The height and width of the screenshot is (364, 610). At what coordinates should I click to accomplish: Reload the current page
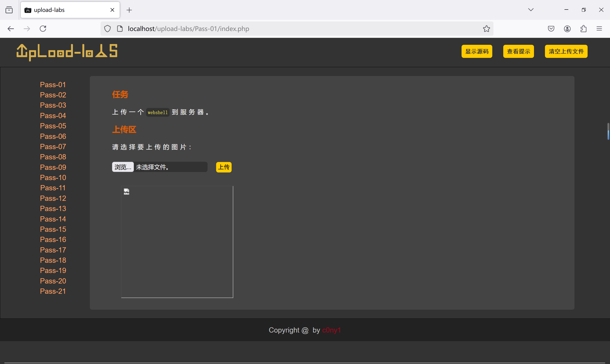pyautogui.click(x=43, y=29)
